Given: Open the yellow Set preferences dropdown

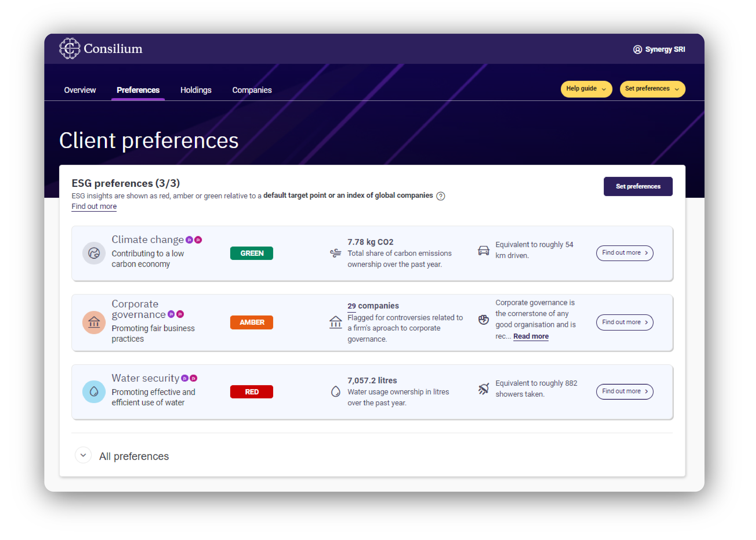Looking at the screenshot, I should pos(652,89).
